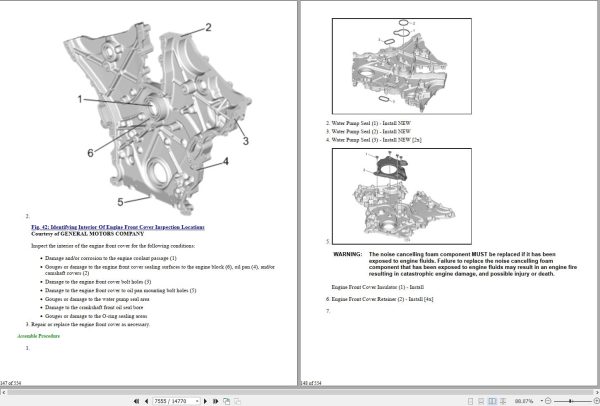This screenshot has height=406, width=600.
Task: Click the horizontal scrollbar left arrow
Action: (3, 392)
